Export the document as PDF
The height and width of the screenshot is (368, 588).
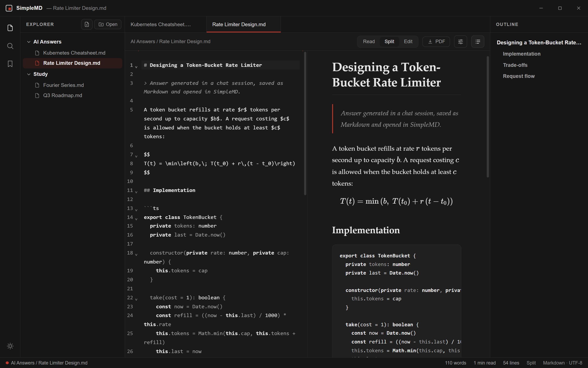(x=436, y=42)
